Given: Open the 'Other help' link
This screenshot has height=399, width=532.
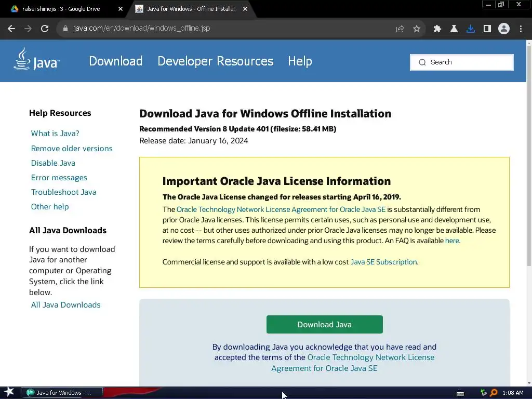Looking at the screenshot, I should click(50, 207).
